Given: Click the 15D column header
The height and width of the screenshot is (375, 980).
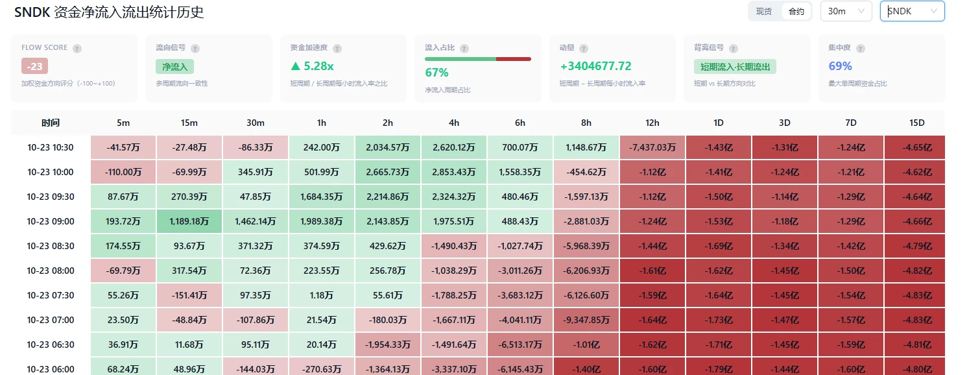Looking at the screenshot, I should pos(916,123).
